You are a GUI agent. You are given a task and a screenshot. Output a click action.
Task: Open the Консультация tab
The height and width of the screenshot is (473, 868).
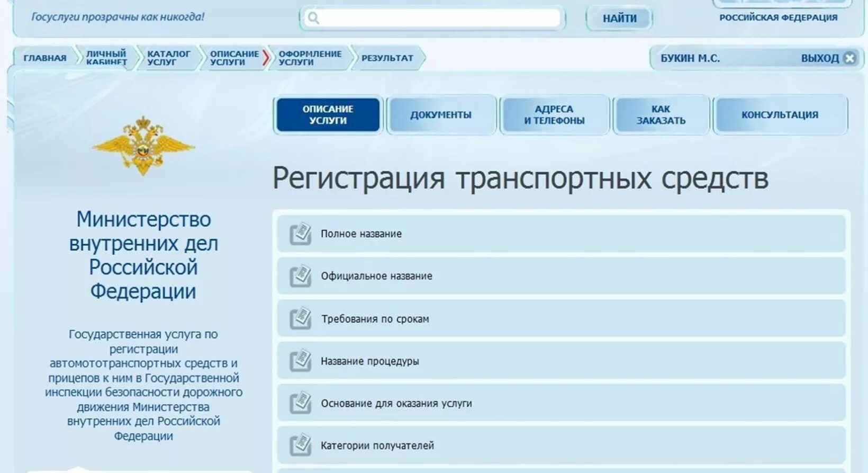780,114
